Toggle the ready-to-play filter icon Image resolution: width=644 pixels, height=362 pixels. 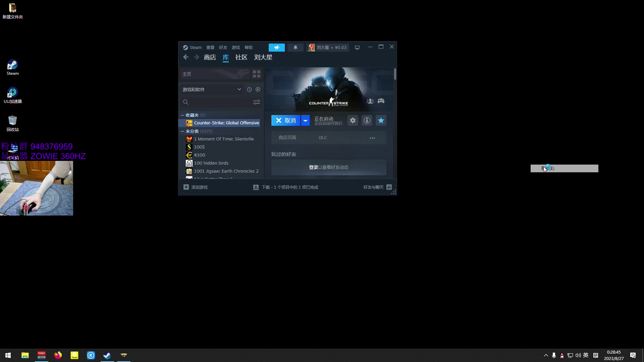pyautogui.click(x=258, y=89)
